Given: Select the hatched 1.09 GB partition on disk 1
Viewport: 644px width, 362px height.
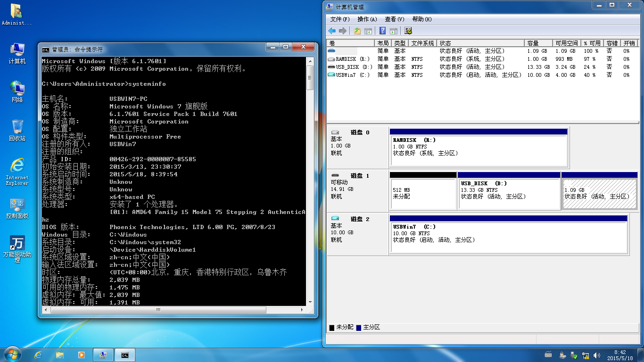Looking at the screenshot, I should pyautogui.click(x=599, y=191).
